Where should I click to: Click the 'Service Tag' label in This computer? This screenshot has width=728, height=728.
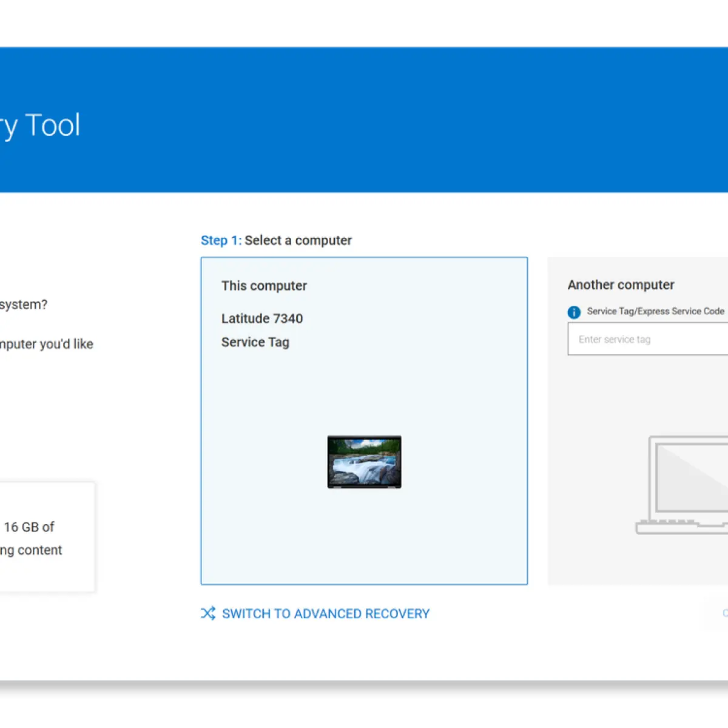point(255,342)
